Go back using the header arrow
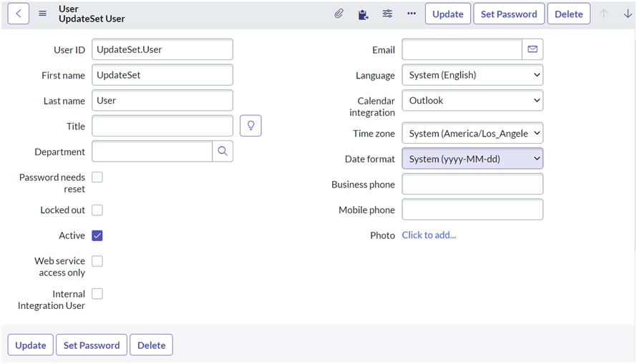This screenshot has height=364, width=637. coord(19,14)
